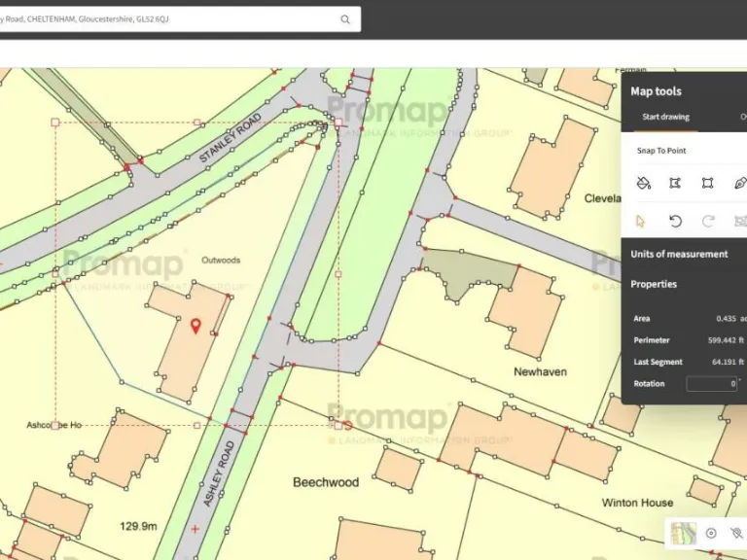Image resolution: width=747 pixels, height=560 pixels.
Task: Click the bottom-middle selection box handle
Action: pyautogui.click(x=197, y=425)
